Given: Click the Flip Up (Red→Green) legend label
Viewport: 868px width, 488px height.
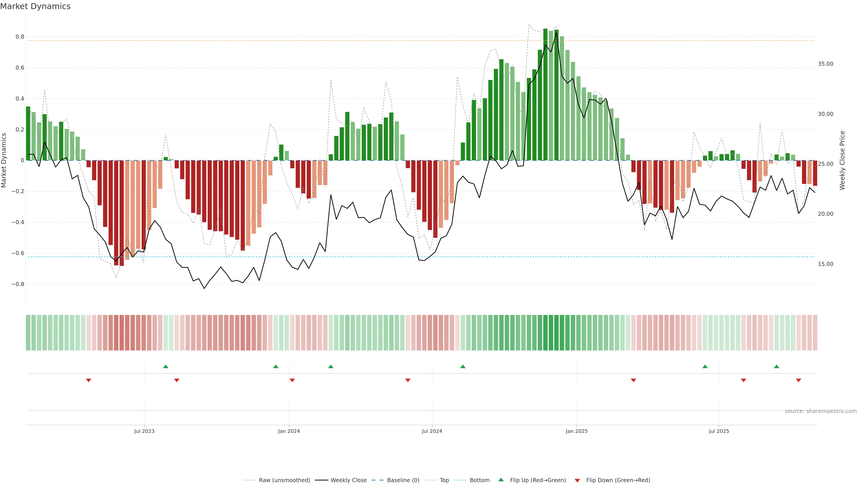Looking at the screenshot, I should coord(538,480).
